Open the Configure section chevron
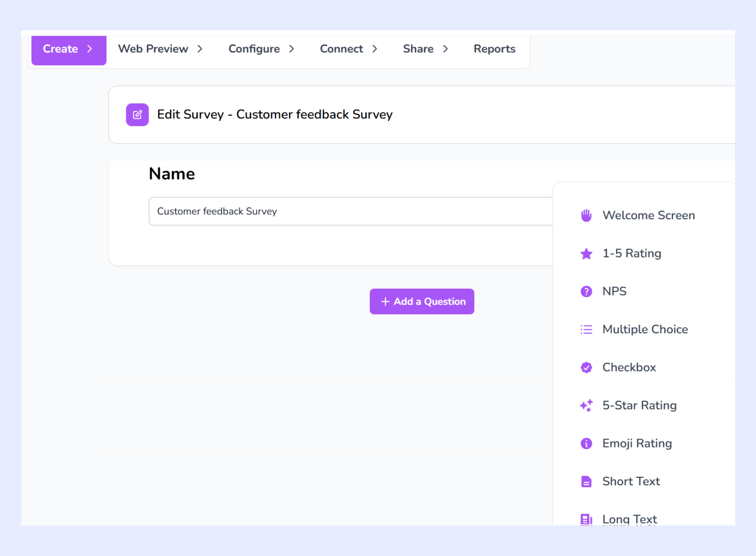This screenshot has height=556, width=756. (x=292, y=49)
